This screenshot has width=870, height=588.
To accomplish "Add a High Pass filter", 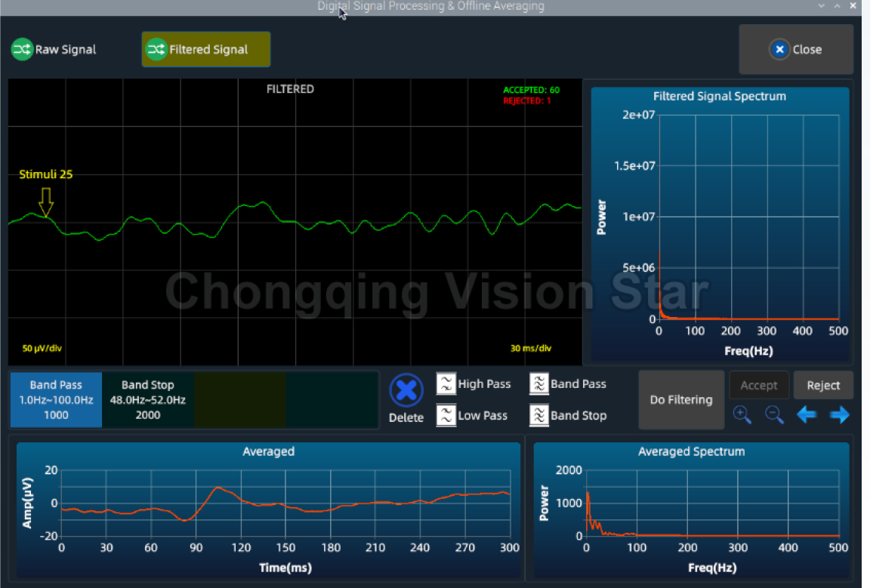I will pyautogui.click(x=474, y=383).
